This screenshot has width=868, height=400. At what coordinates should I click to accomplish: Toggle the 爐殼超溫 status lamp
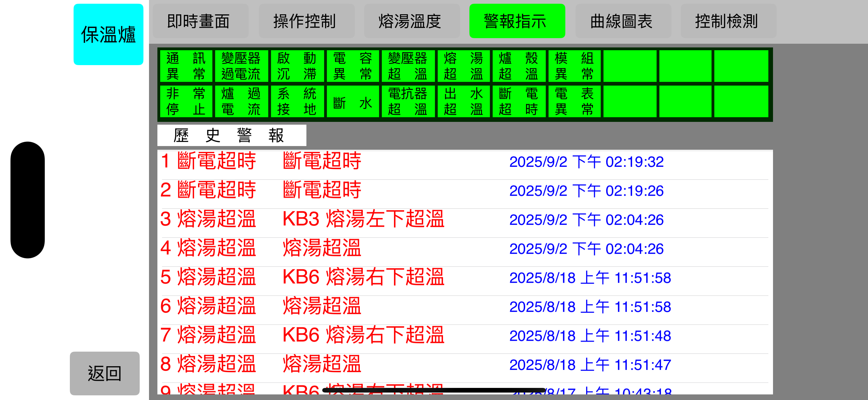519,66
